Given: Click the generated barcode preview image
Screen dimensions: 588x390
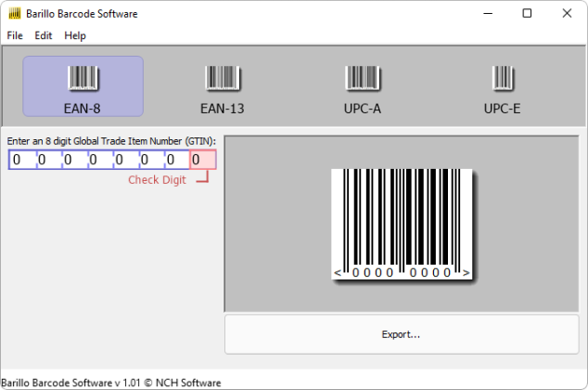Looking at the screenshot, I should [x=402, y=224].
